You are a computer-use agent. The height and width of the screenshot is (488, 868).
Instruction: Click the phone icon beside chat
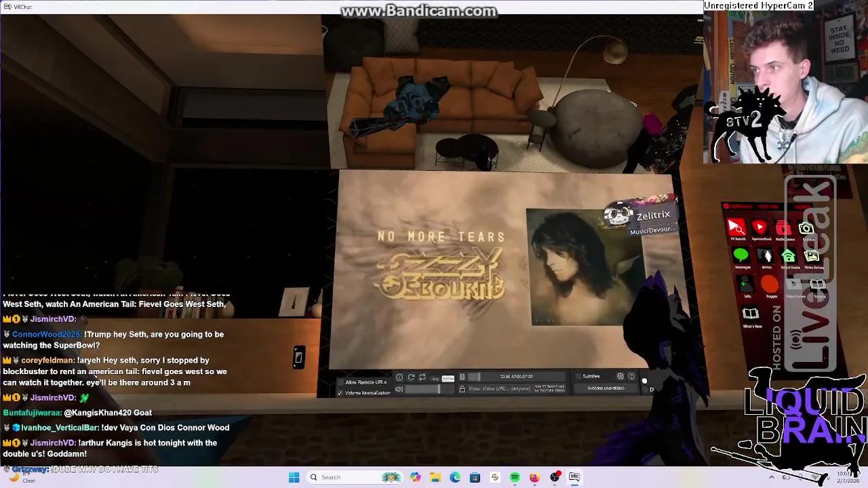(298, 357)
